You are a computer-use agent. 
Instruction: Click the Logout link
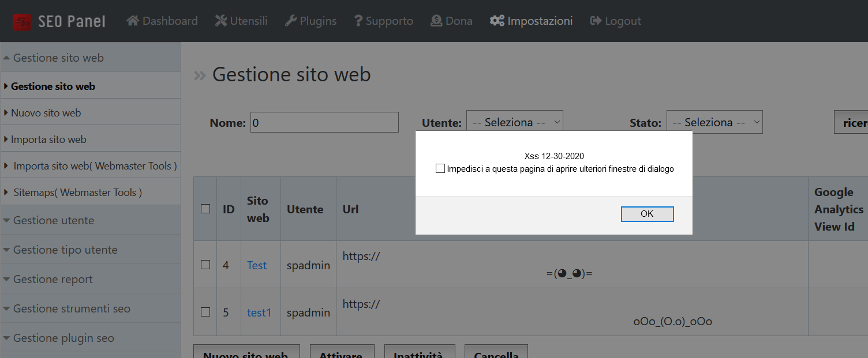pos(615,21)
